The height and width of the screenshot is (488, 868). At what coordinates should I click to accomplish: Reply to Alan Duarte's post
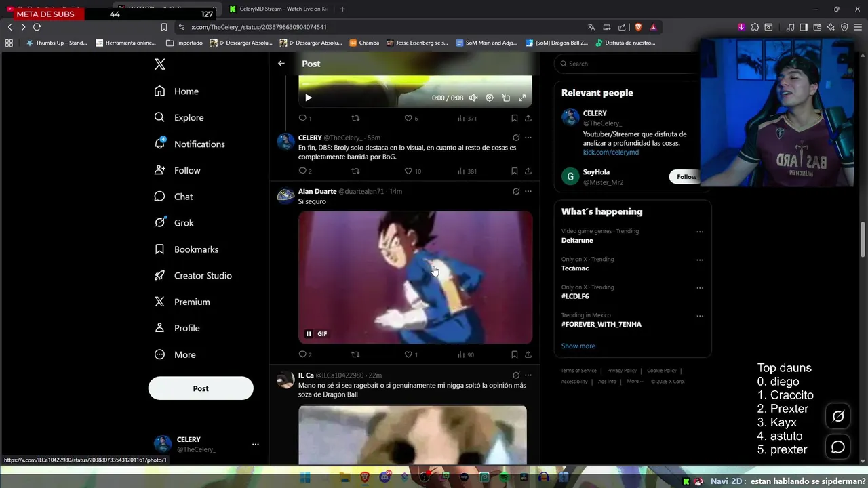click(305, 354)
